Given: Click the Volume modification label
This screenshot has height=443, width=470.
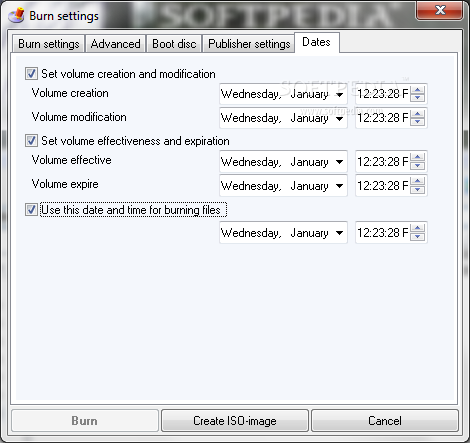Looking at the screenshot, I should 79,117.
